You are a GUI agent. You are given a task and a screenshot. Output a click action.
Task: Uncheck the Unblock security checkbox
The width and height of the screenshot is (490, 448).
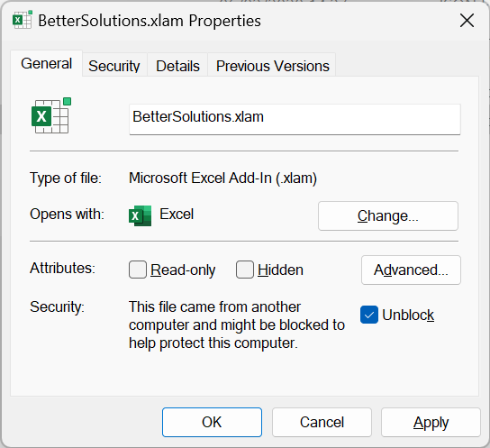coord(369,315)
